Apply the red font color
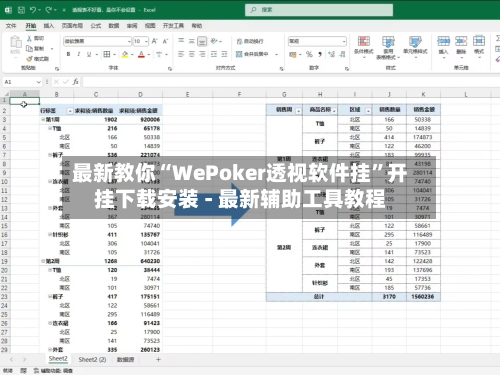The height and width of the screenshot is (375, 500). click(141, 54)
